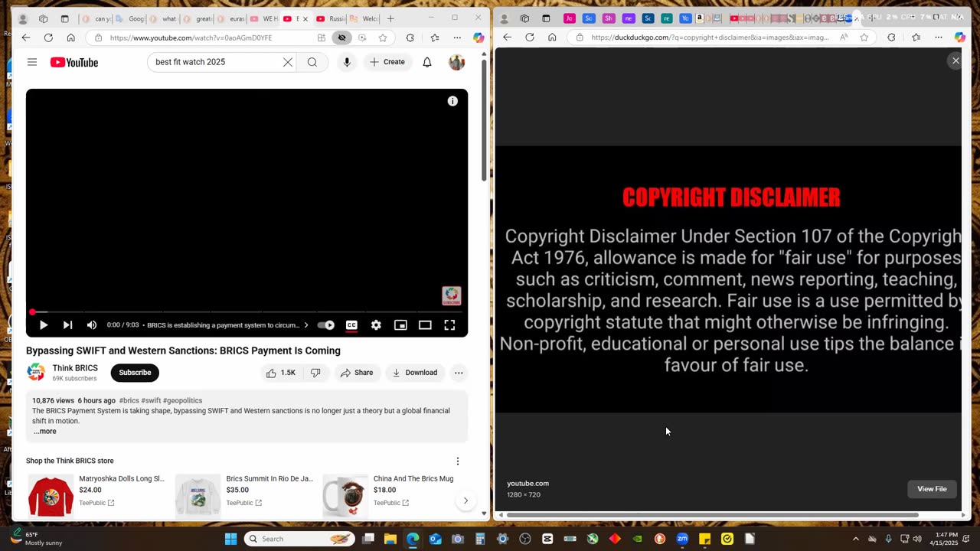Play the BRICS video
Viewport: 980px width, 551px height.
tap(44, 325)
